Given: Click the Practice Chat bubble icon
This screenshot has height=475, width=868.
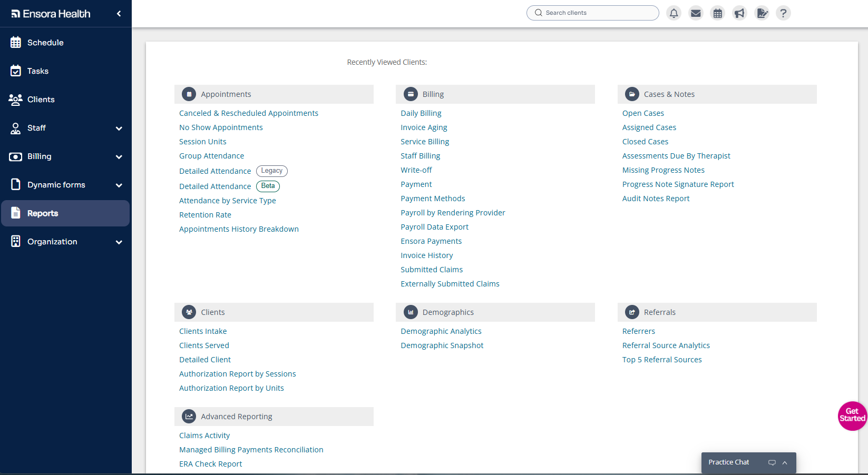Looking at the screenshot, I should tap(772, 462).
